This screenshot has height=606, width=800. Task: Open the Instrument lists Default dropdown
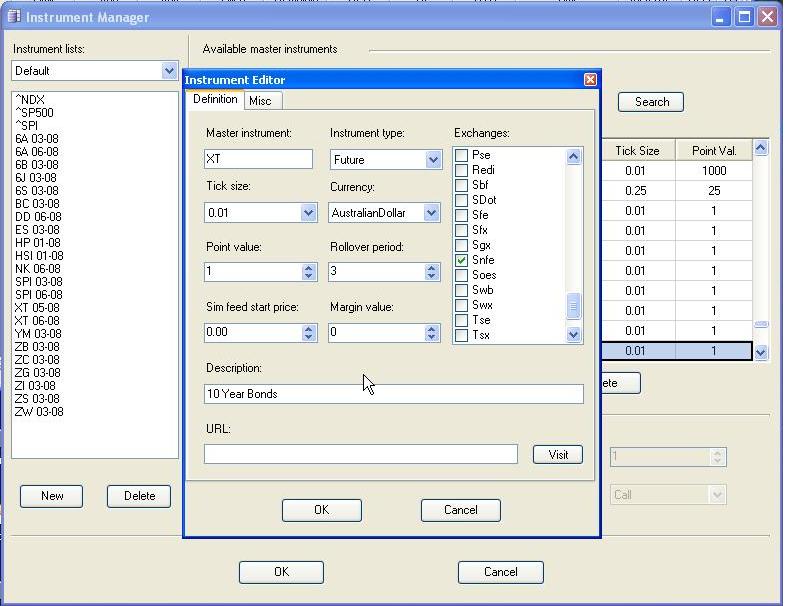[168, 71]
